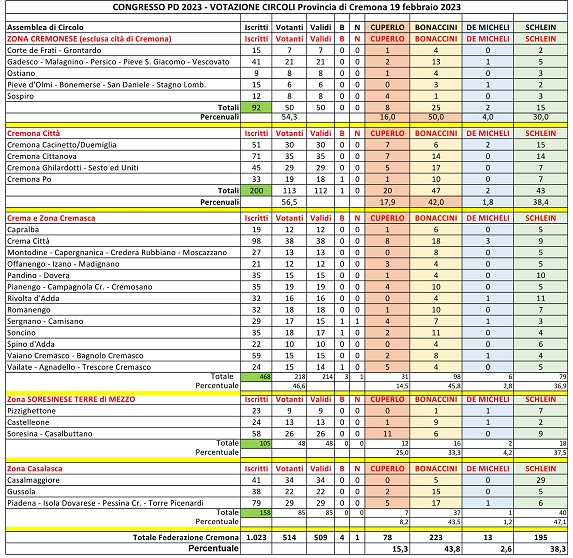Click the black 'Iscritti' header in top row
573x558 pixels.
(x=256, y=27)
